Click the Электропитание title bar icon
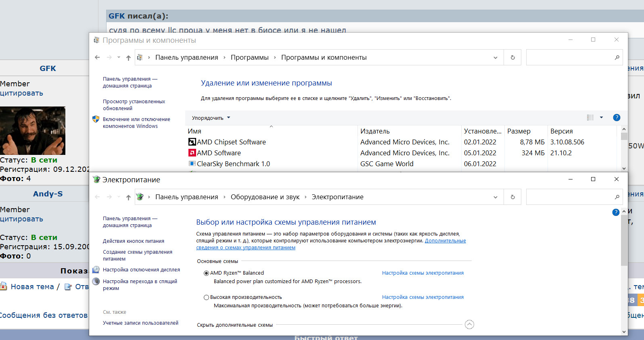Screen dimensions: 644x340 click(96, 179)
